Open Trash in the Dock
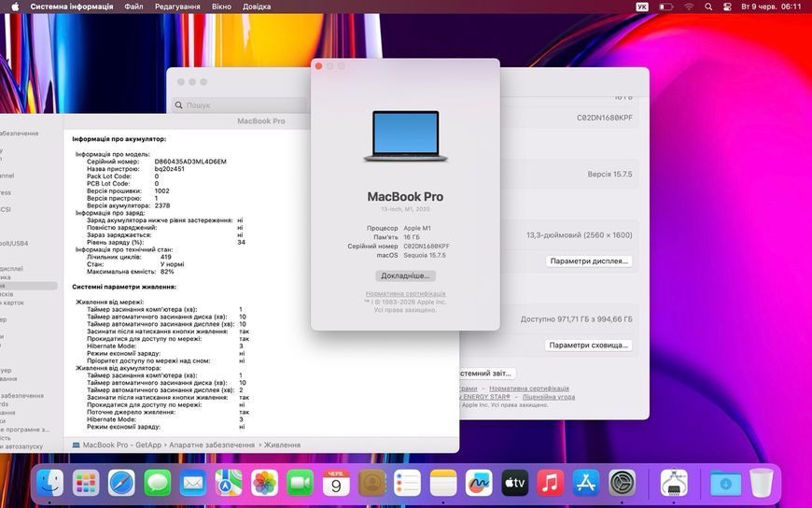The image size is (812, 508). [x=762, y=483]
